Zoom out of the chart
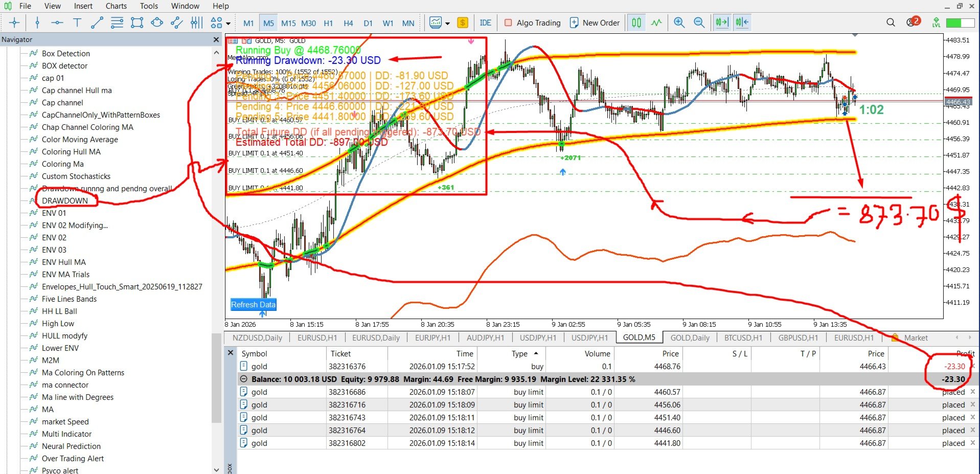The image size is (980, 474). 699,22
